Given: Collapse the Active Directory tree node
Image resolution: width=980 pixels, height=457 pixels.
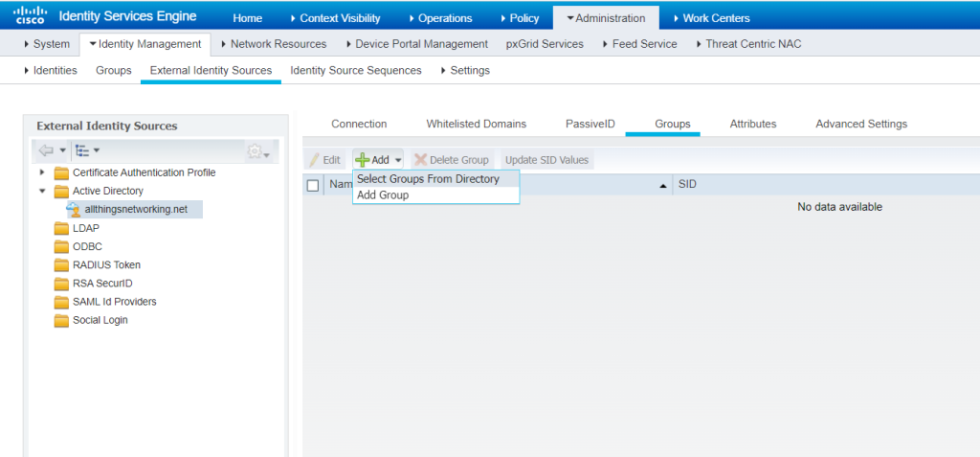Looking at the screenshot, I should pos(42,191).
